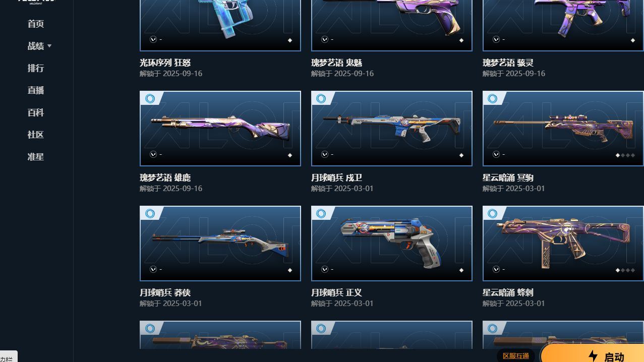
Task: Click the Valorant points icon on 月球哨兵 莽侠
Action: [153, 269]
